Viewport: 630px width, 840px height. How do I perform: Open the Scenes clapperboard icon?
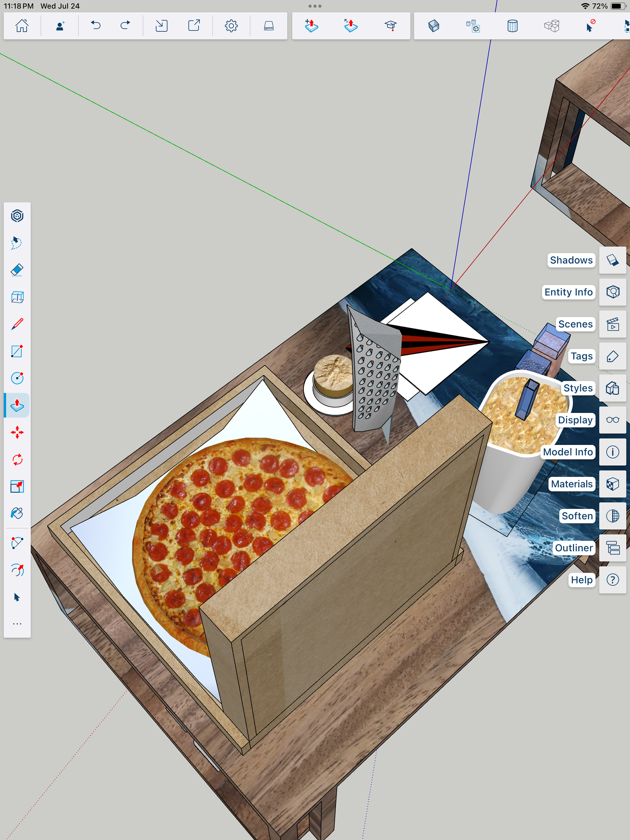click(x=613, y=324)
